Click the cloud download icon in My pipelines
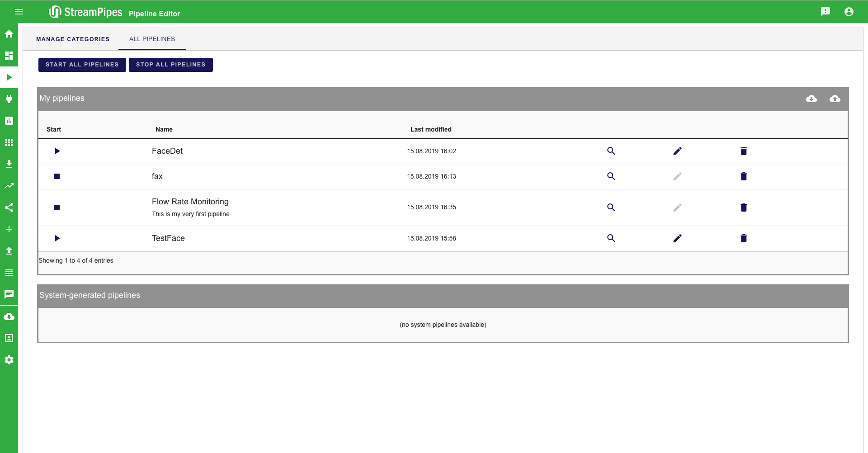This screenshot has height=453, width=868. click(811, 99)
